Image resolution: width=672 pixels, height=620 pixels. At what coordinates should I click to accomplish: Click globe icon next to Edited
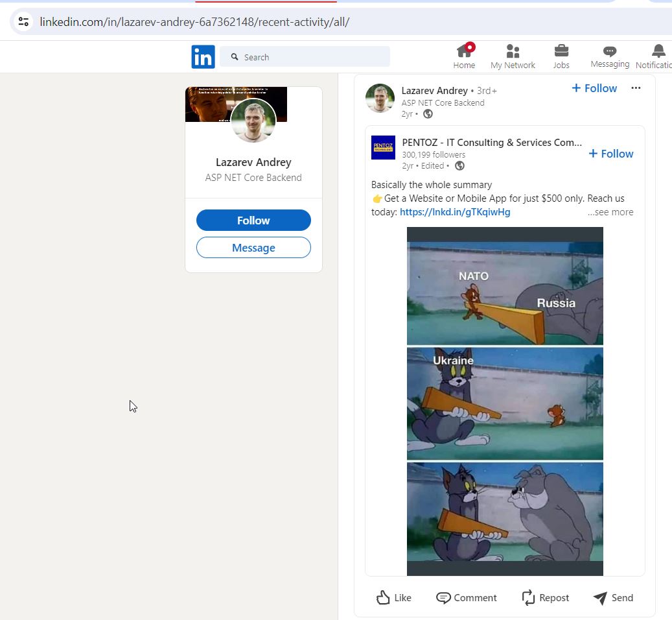(459, 165)
